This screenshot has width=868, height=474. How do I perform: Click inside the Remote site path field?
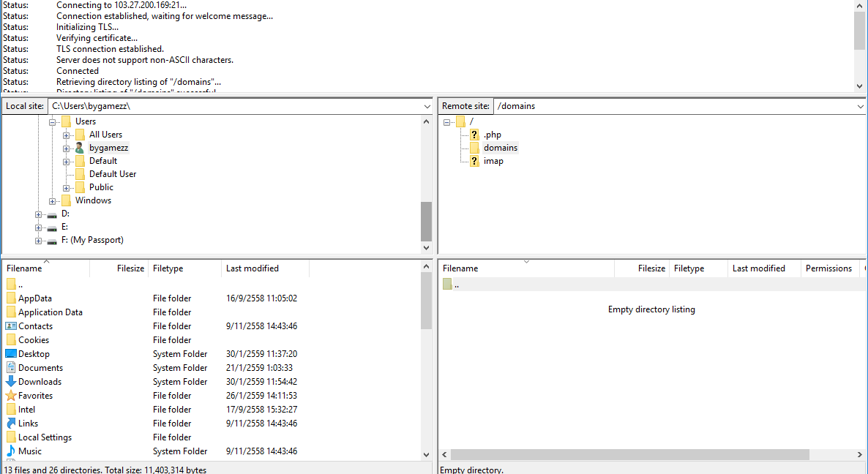(x=659, y=106)
